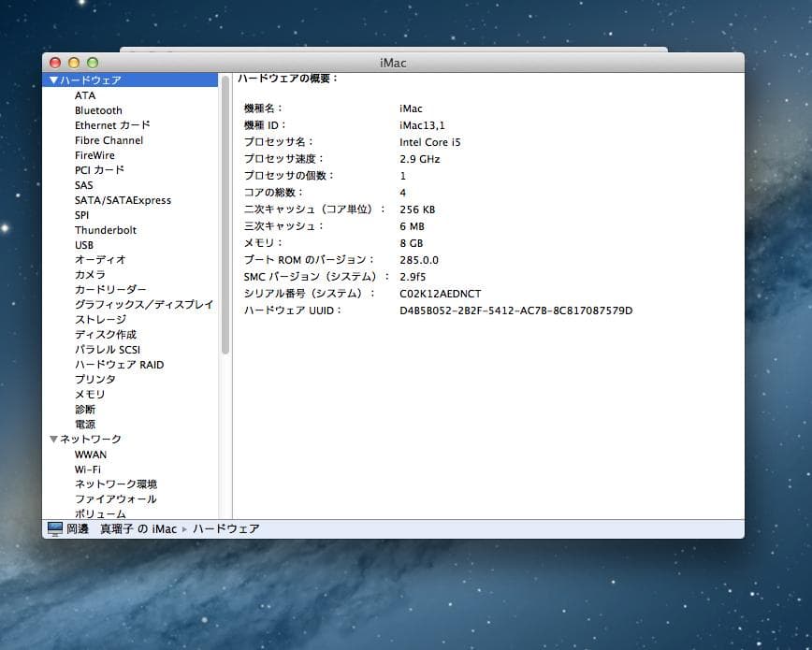Open the Wi-Fi network section
Screen dimensions: 812x650
tap(89, 469)
